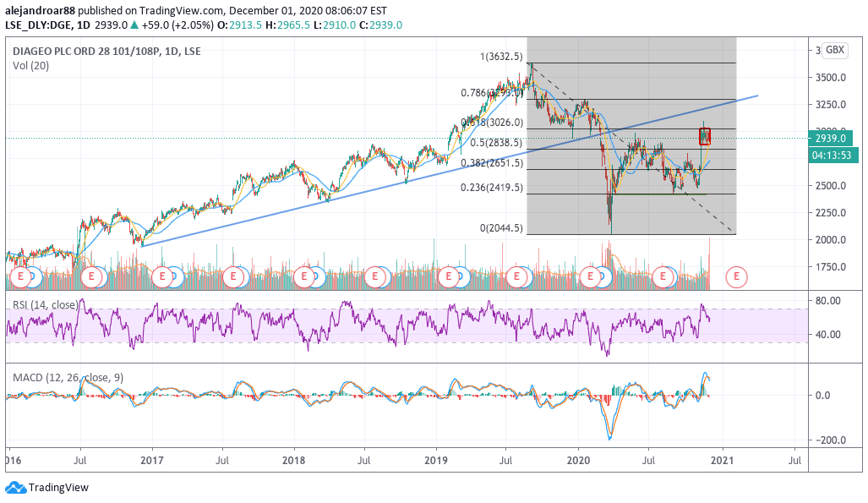The image size is (868, 503).
Task: Click the 1750.0 price axis value
Action: click(830, 267)
